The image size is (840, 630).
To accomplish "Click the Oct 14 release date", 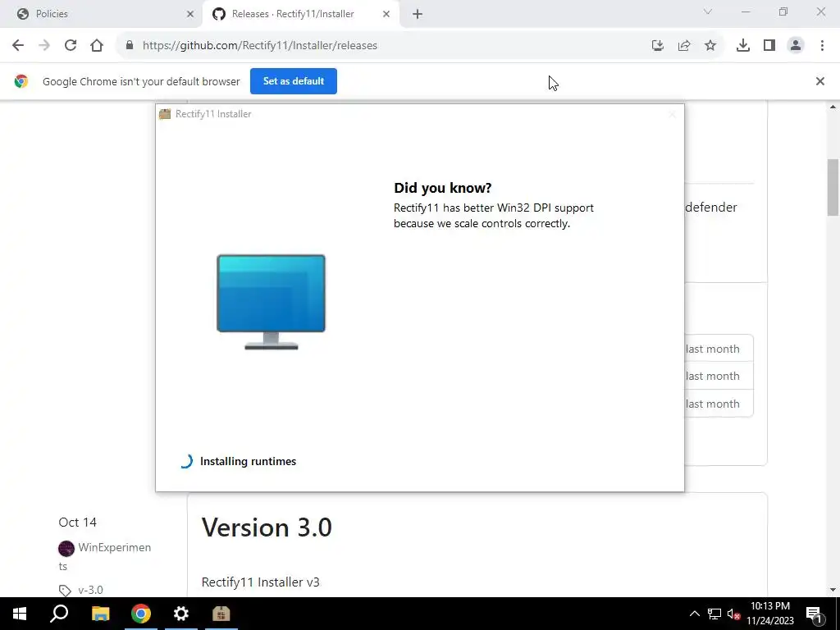I will point(78,523).
